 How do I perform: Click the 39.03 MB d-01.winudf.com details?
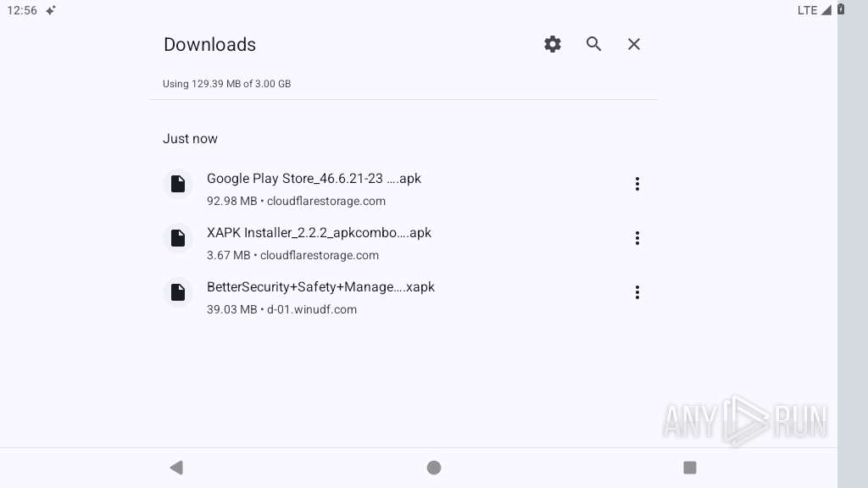click(x=281, y=309)
